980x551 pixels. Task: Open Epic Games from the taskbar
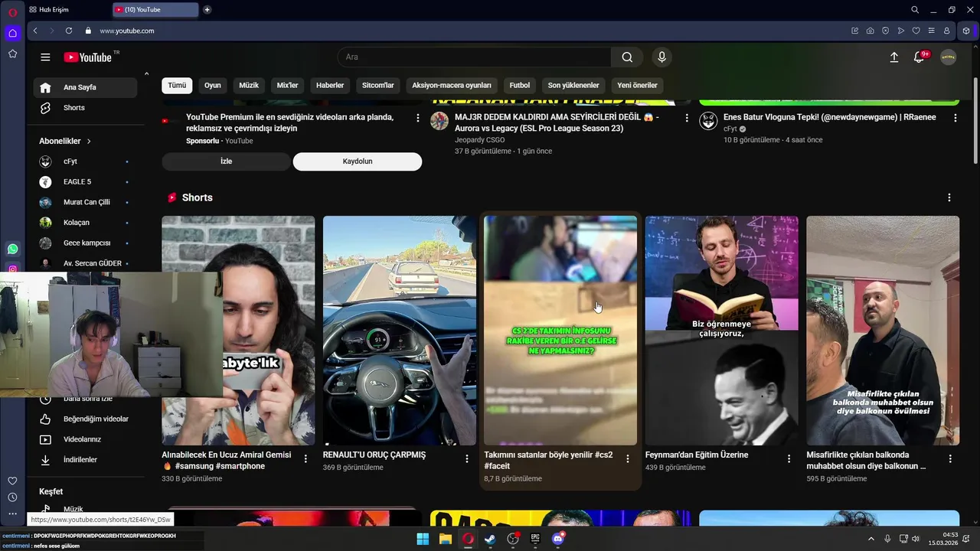click(x=535, y=539)
